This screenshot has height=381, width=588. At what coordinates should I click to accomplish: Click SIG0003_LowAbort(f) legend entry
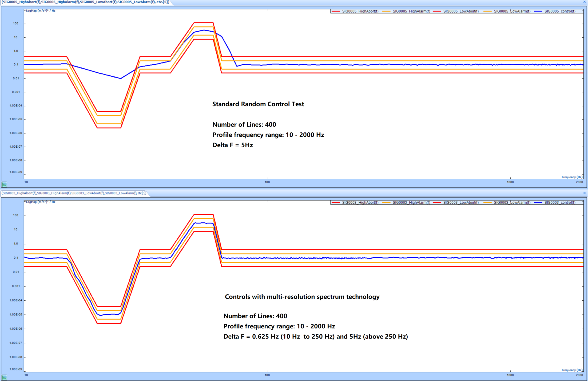(x=461, y=202)
